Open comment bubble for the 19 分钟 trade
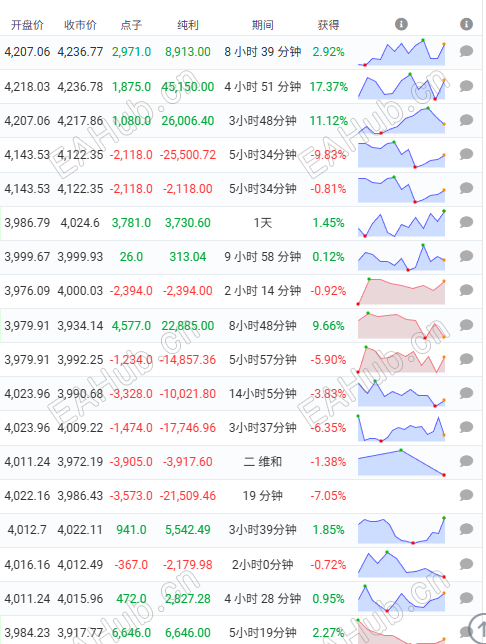Screen dimensions: 486x644 click(x=466, y=495)
